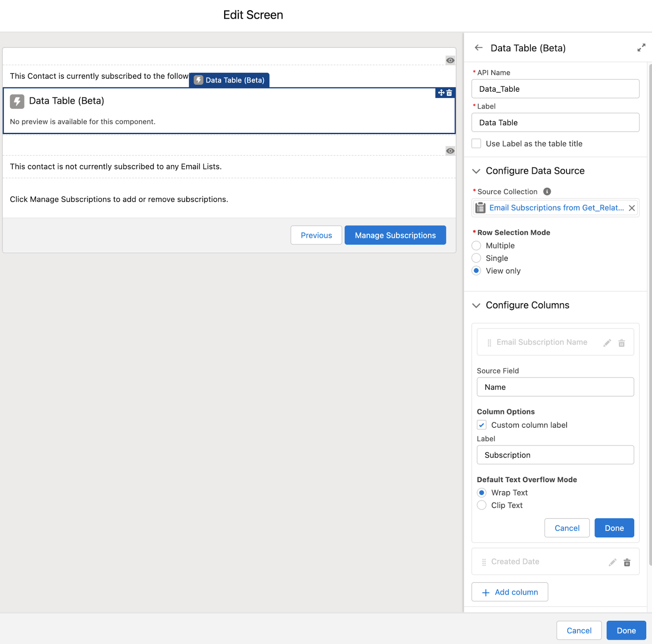The height and width of the screenshot is (644, 652).
Task: Uncheck Custom column label
Action: point(482,425)
